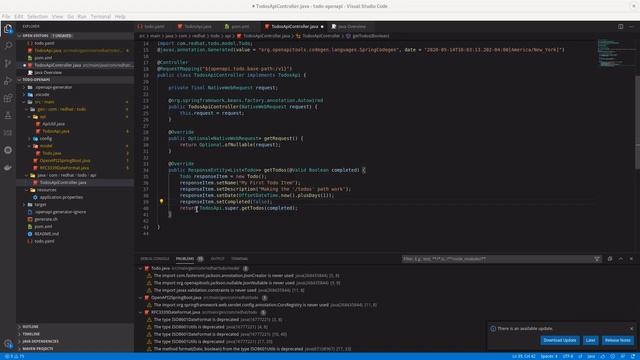This screenshot has width=640, height=360.
Task: Switch to the Terminal panel tab
Action: click(x=240, y=259)
